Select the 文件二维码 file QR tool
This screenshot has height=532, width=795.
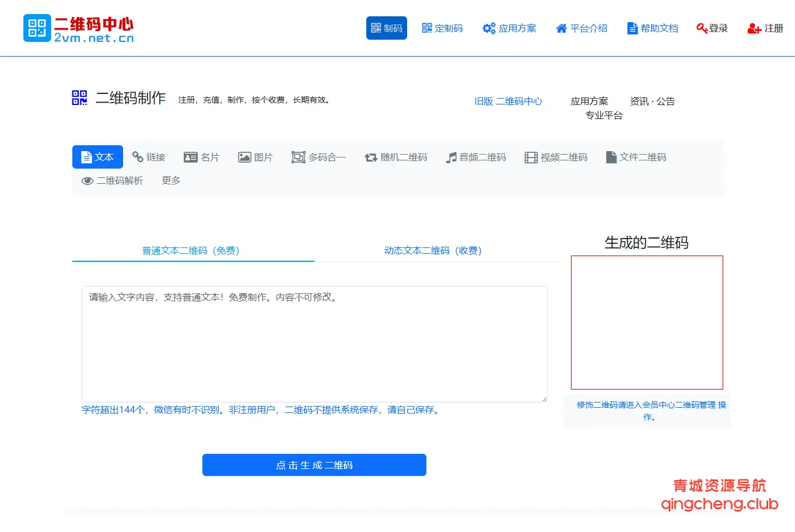tap(636, 157)
